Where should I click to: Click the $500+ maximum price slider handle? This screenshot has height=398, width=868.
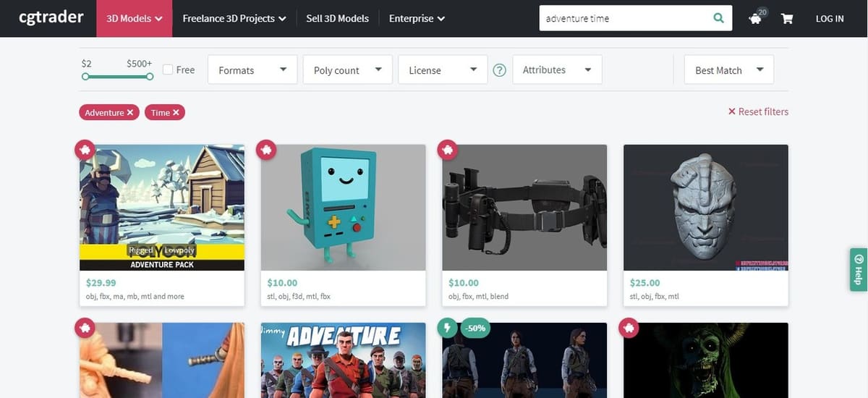point(150,76)
